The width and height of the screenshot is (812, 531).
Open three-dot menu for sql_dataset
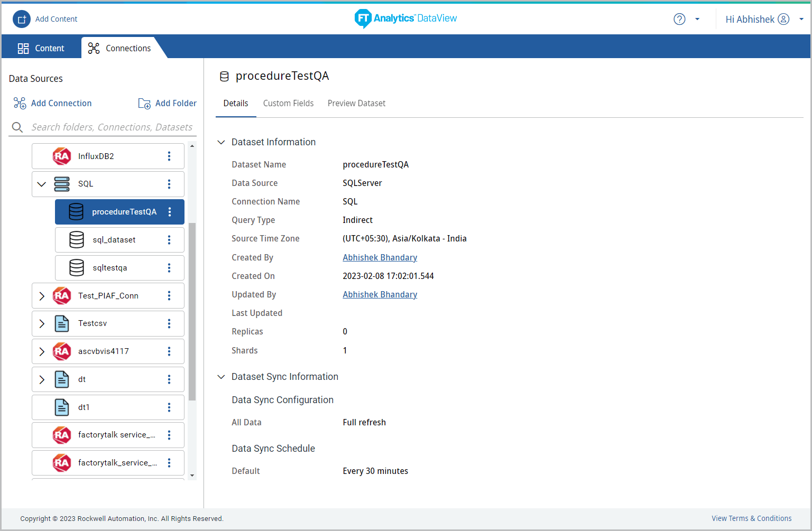(x=169, y=240)
